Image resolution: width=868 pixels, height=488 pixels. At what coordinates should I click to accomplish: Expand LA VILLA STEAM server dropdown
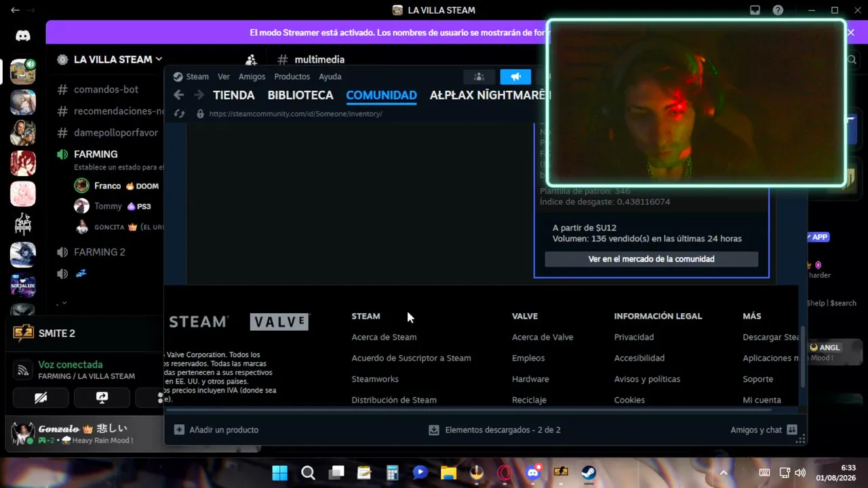(x=159, y=59)
